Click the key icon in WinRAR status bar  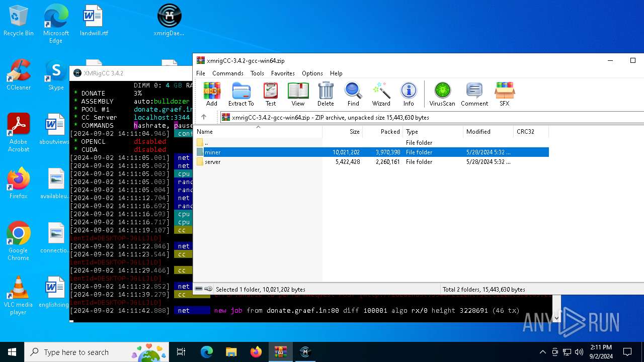tap(208, 289)
